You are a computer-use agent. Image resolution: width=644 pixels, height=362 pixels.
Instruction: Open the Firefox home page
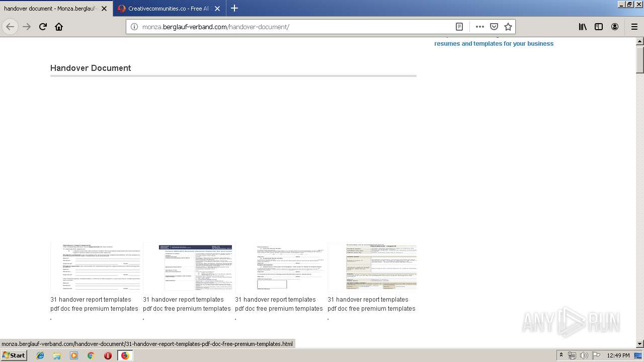(x=59, y=27)
